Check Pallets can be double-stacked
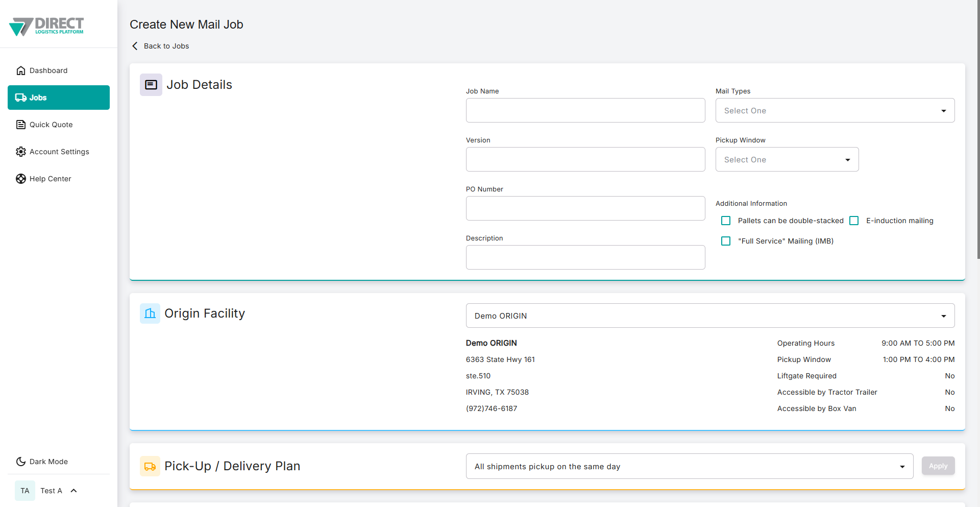980x507 pixels. pos(726,221)
